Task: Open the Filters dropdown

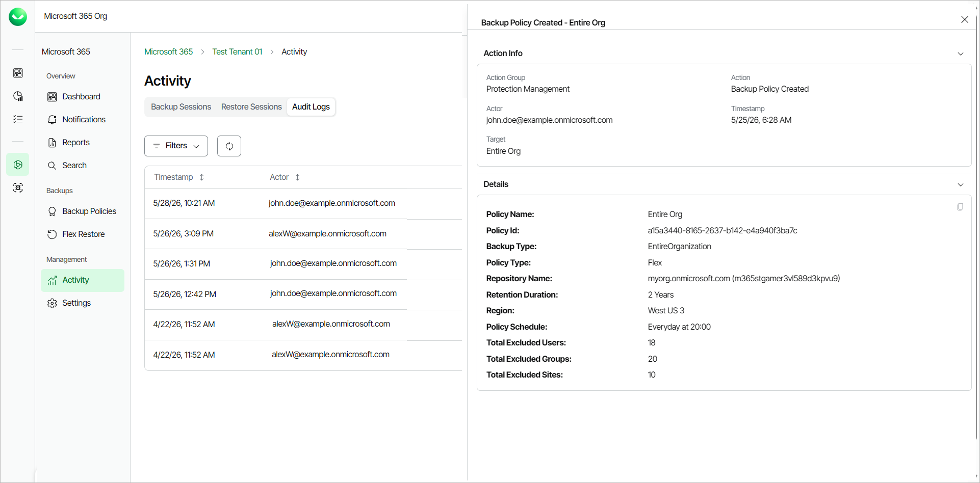Action: pos(176,146)
